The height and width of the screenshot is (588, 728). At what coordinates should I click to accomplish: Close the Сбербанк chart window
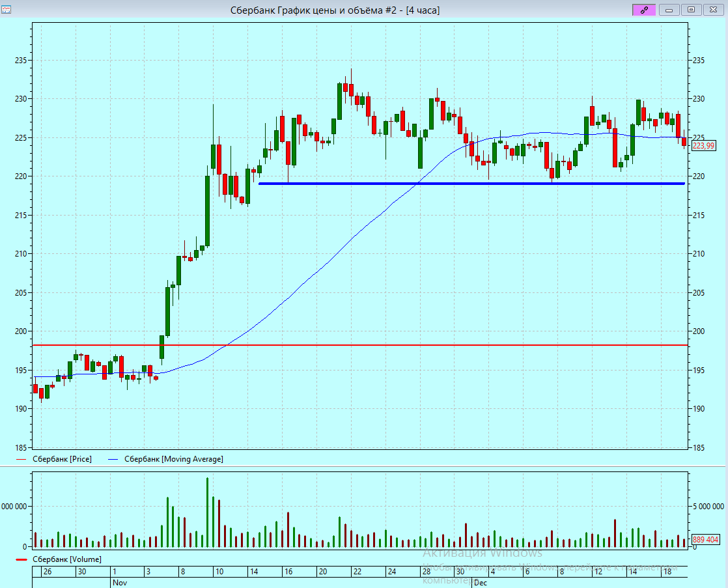click(x=713, y=10)
